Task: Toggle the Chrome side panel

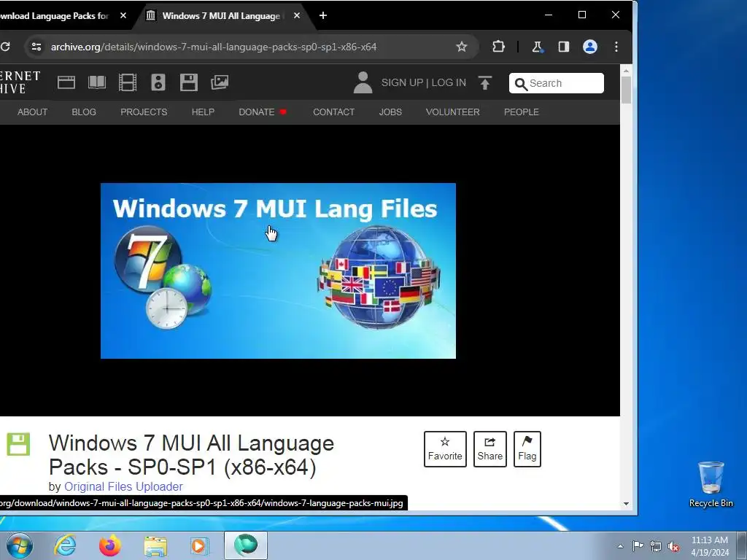Action: click(564, 47)
